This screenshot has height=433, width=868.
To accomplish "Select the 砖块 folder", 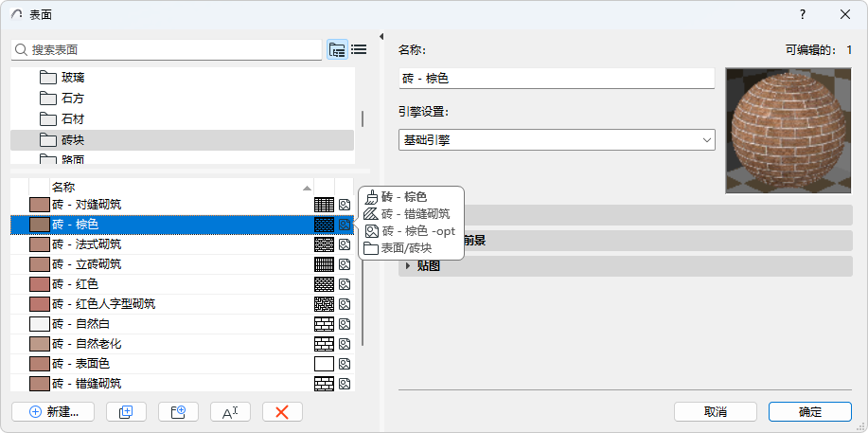I will [182, 139].
